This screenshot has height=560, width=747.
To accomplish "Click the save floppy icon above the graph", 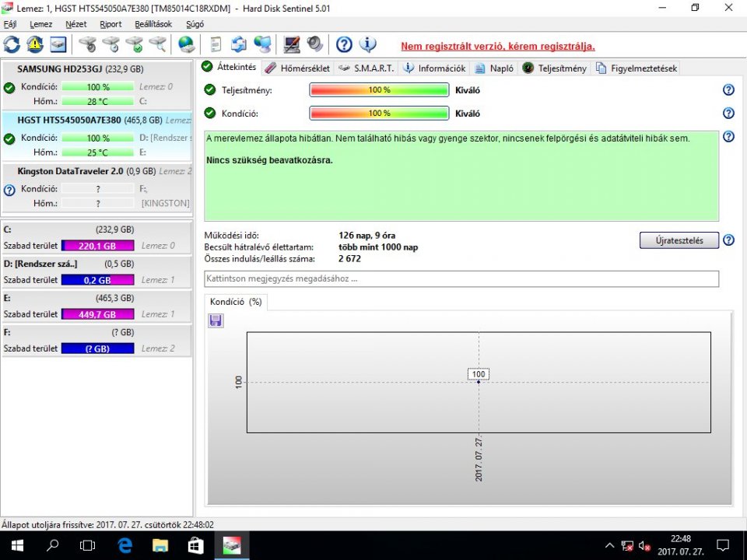I will pyautogui.click(x=216, y=320).
